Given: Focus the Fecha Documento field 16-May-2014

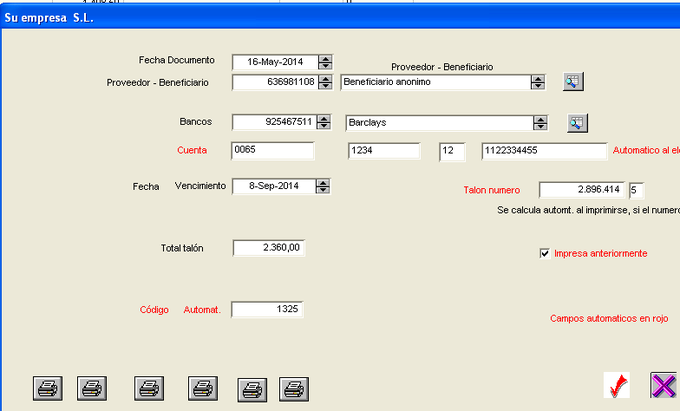Looking at the screenshot, I should click(x=275, y=62).
